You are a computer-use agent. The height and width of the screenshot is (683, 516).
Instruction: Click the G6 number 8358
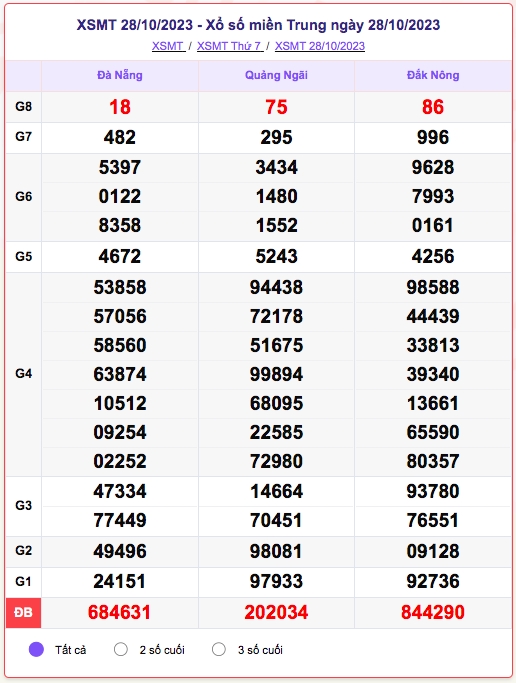pyautogui.click(x=120, y=226)
